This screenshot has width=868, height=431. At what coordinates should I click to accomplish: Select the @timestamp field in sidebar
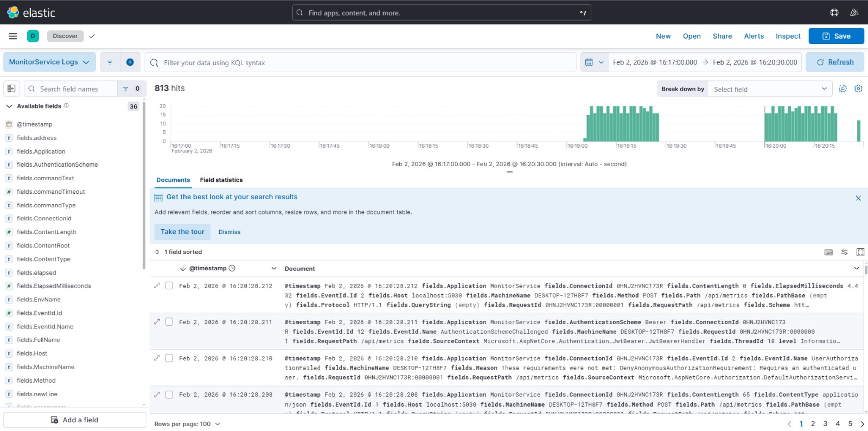(35, 124)
